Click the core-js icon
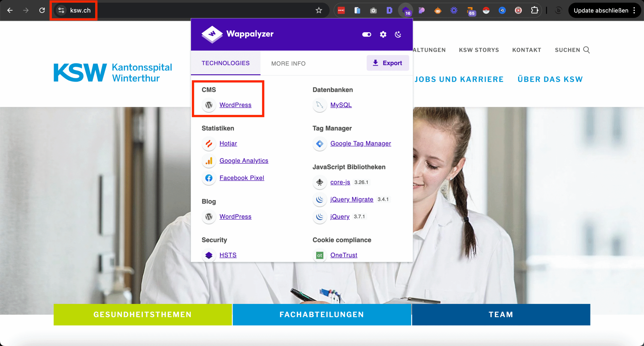The height and width of the screenshot is (346, 644). click(320, 182)
